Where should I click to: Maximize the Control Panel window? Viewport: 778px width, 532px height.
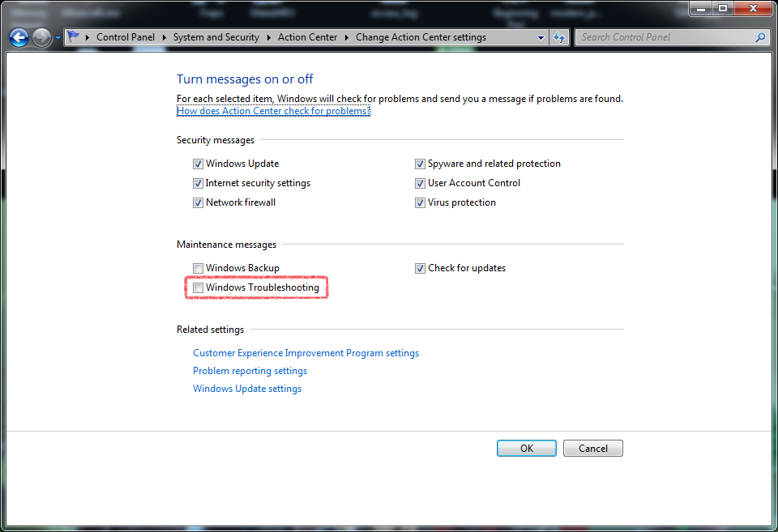pos(723,8)
